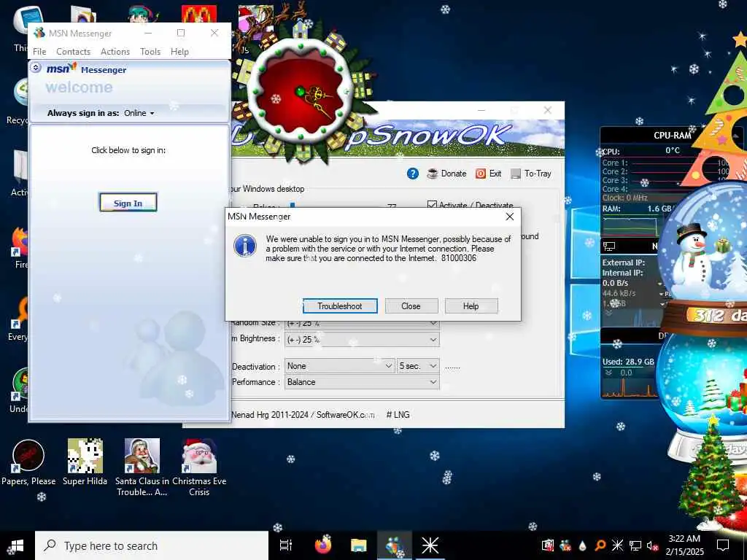Click the red Exit icon in DesktopSnowOK
747x560 pixels.
[481, 174]
